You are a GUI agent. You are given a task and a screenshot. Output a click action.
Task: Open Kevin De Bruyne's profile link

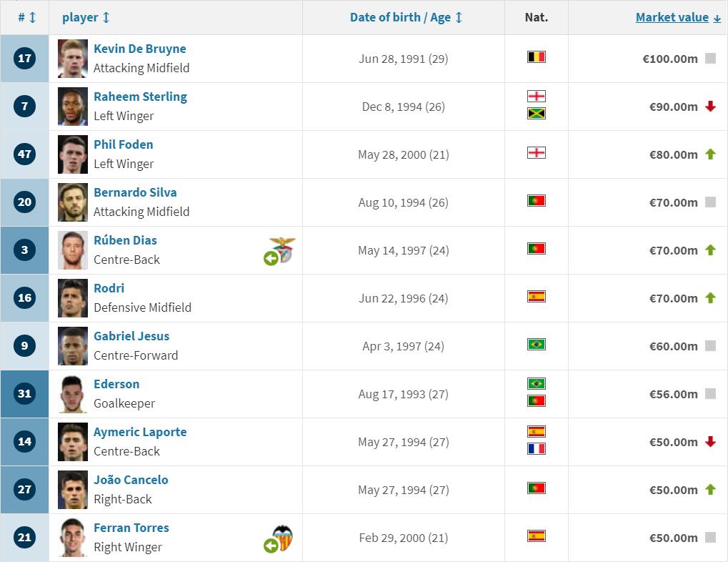[x=140, y=49]
